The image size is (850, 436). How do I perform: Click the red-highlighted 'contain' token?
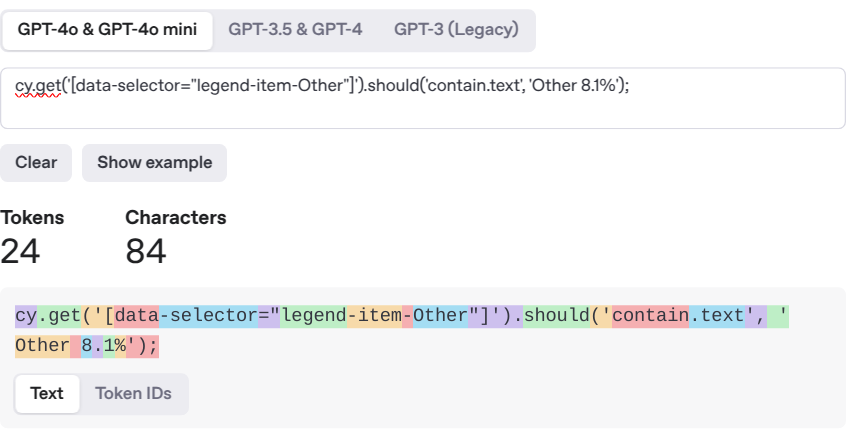point(650,316)
